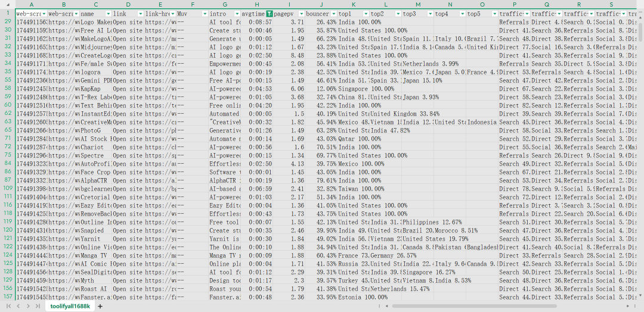The width and height of the screenshot is (644, 312).
Task: Open traffic filter dropdown in column R
Action: [591, 14]
